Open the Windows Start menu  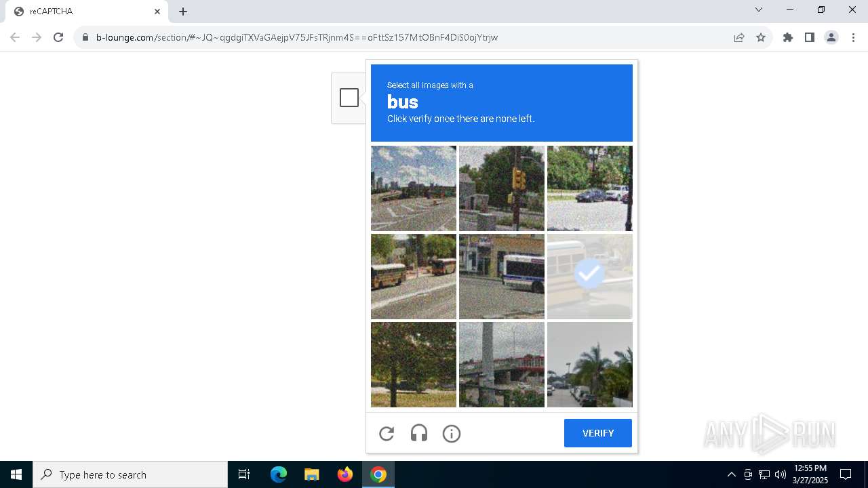[x=16, y=474]
